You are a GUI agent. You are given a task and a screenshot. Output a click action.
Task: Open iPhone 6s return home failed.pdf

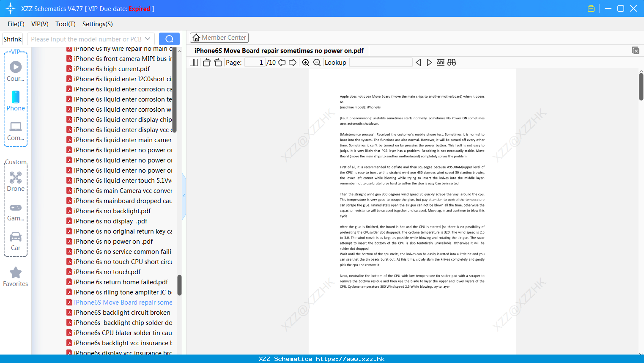121,282
